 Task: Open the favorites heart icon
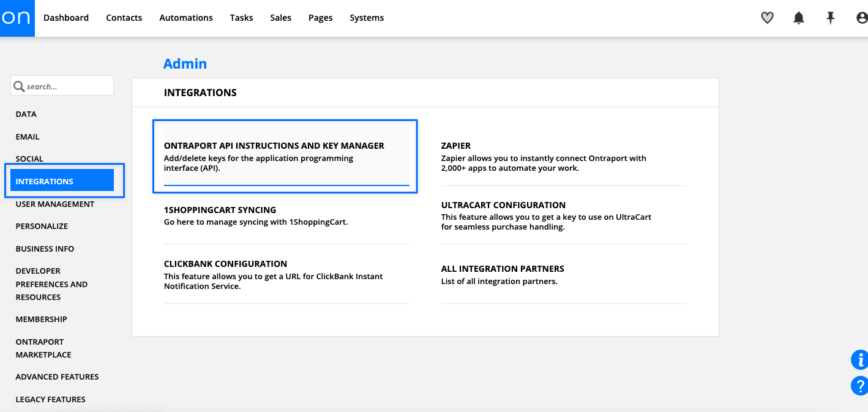pyautogui.click(x=767, y=18)
